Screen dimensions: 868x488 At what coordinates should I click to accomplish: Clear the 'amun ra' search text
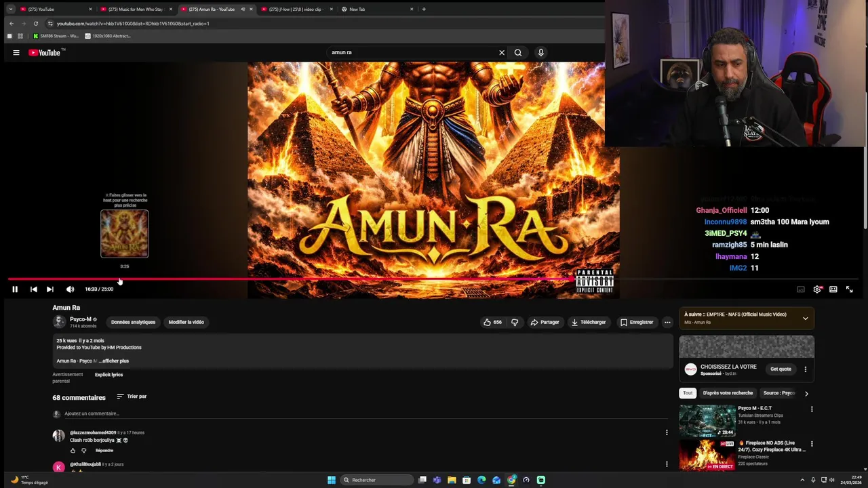(x=502, y=52)
